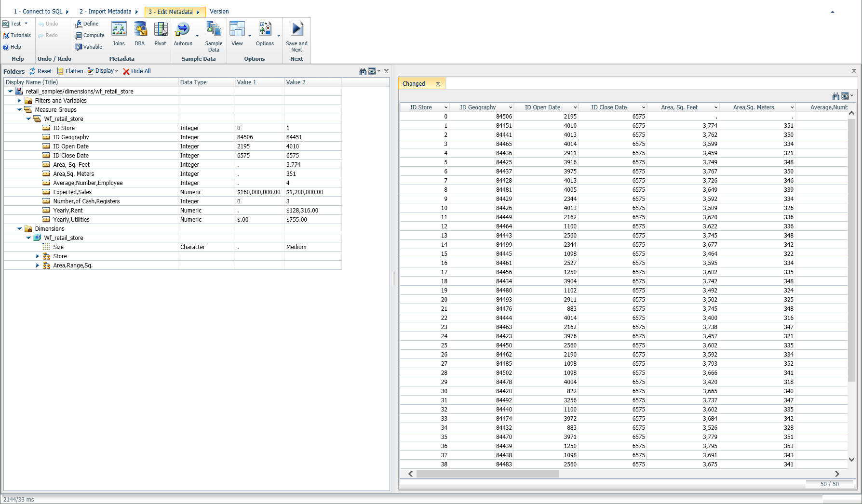Expand the Area,Range,Sq. hierarchy
Viewport: 862px width, 504px height.
38,265
